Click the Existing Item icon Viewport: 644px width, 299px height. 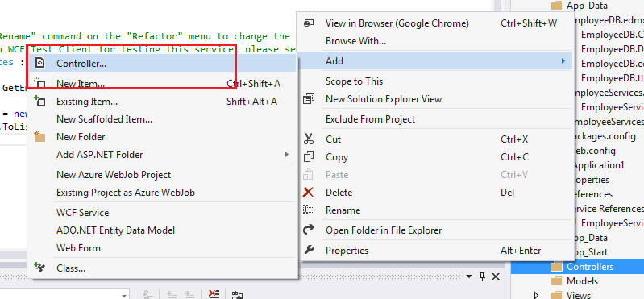coord(39,101)
